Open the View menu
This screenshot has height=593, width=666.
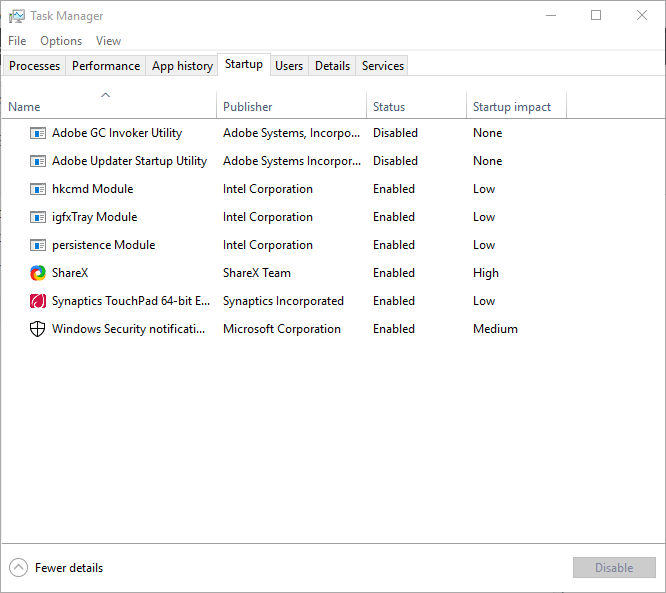click(108, 41)
